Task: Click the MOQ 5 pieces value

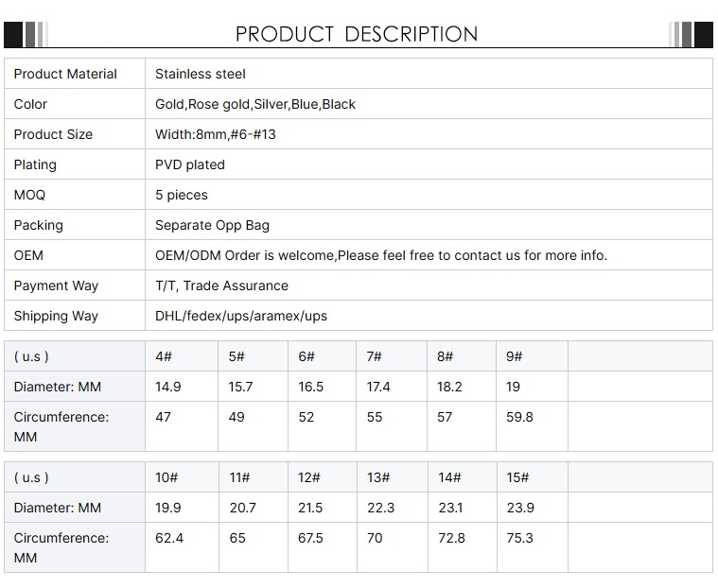Action: 182,195
